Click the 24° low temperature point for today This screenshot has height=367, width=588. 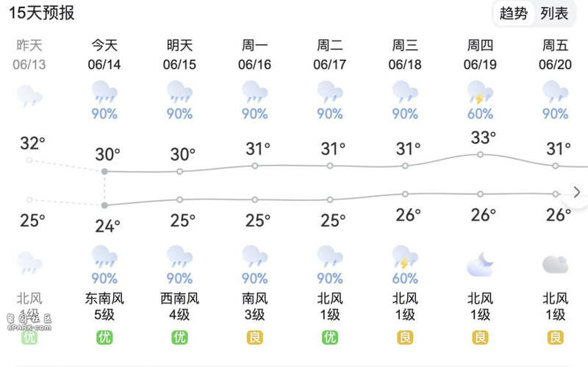(x=104, y=205)
